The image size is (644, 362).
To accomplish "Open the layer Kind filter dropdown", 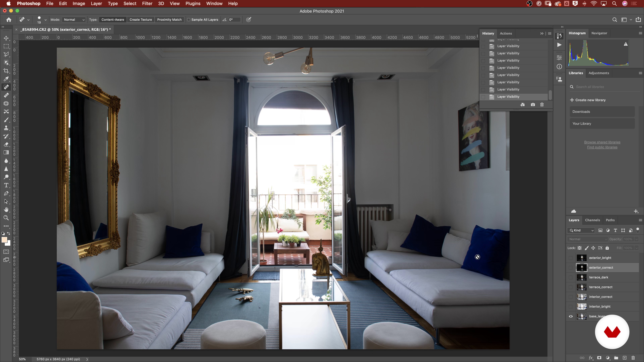I will tap(581, 230).
